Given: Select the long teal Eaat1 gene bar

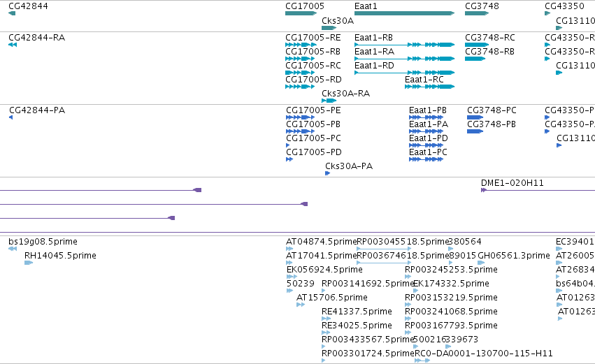Looking at the screenshot, I should point(405,13).
